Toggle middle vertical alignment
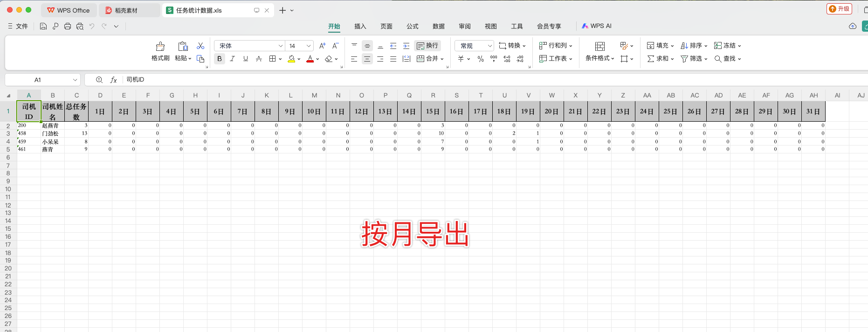Screen dimensions: 868x332 [367, 46]
